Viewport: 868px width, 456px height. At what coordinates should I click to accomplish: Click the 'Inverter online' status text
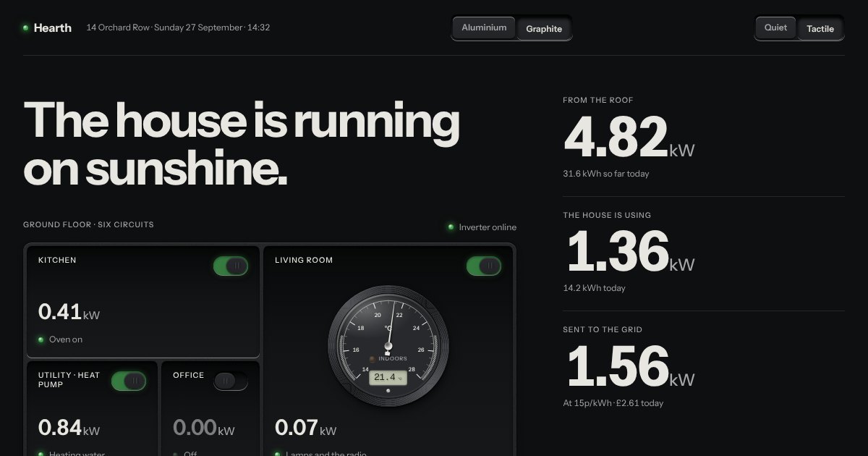[488, 227]
